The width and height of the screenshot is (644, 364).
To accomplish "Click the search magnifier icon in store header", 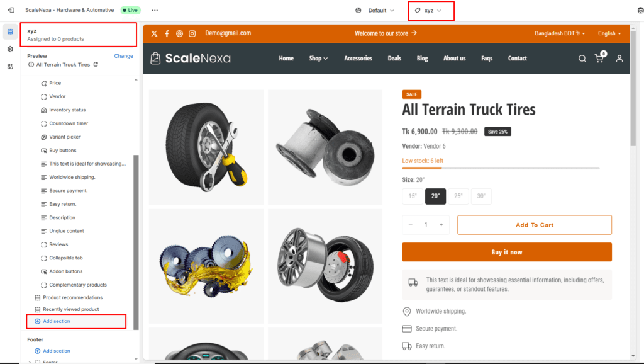I will pos(582,59).
